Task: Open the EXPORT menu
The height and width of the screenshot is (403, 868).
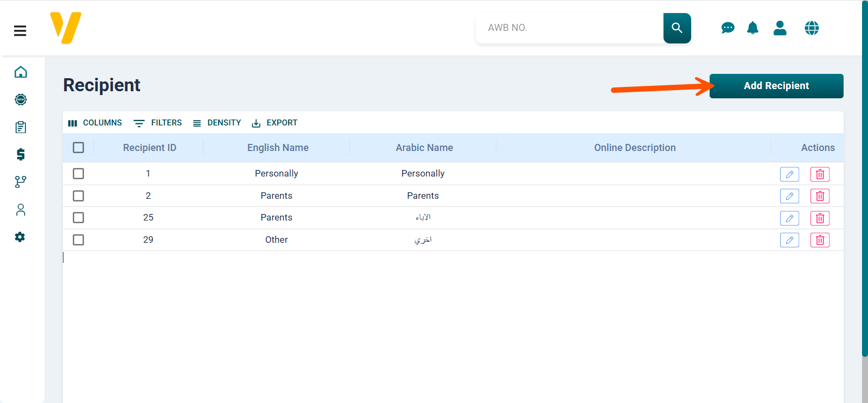Action: tap(275, 123)
